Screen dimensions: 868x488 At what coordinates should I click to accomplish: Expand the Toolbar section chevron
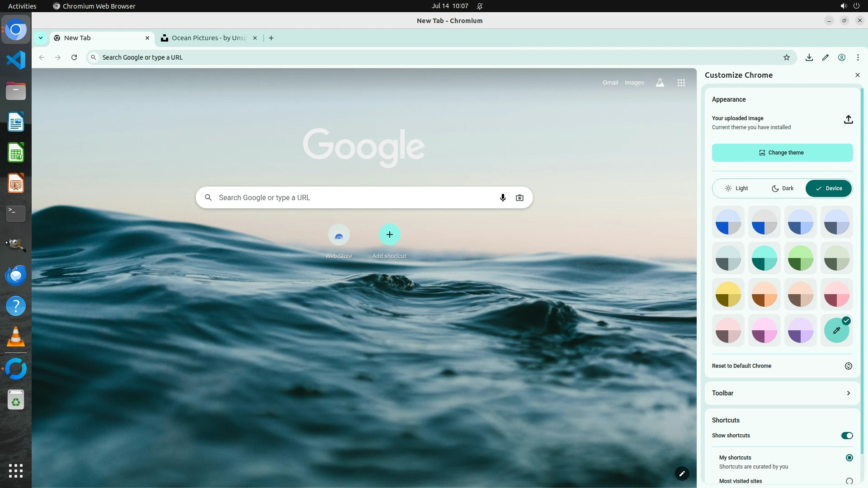point(848,393)
